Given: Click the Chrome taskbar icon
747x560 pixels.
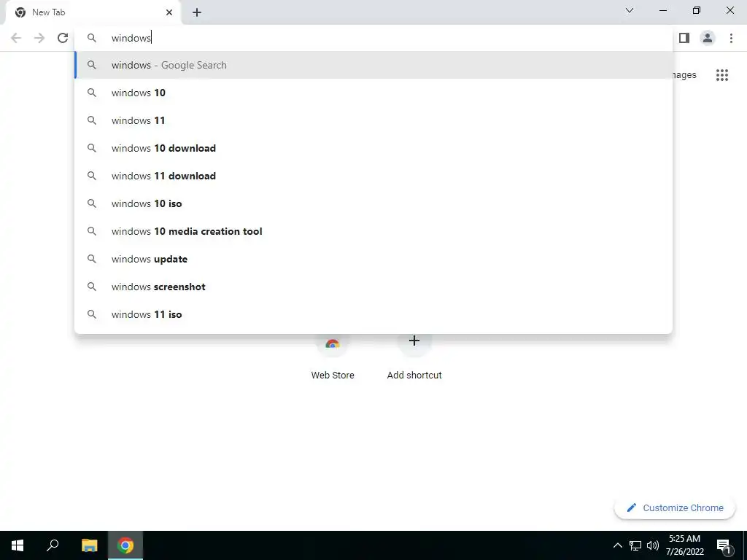Looking at the screenshot, I should 125,545.
